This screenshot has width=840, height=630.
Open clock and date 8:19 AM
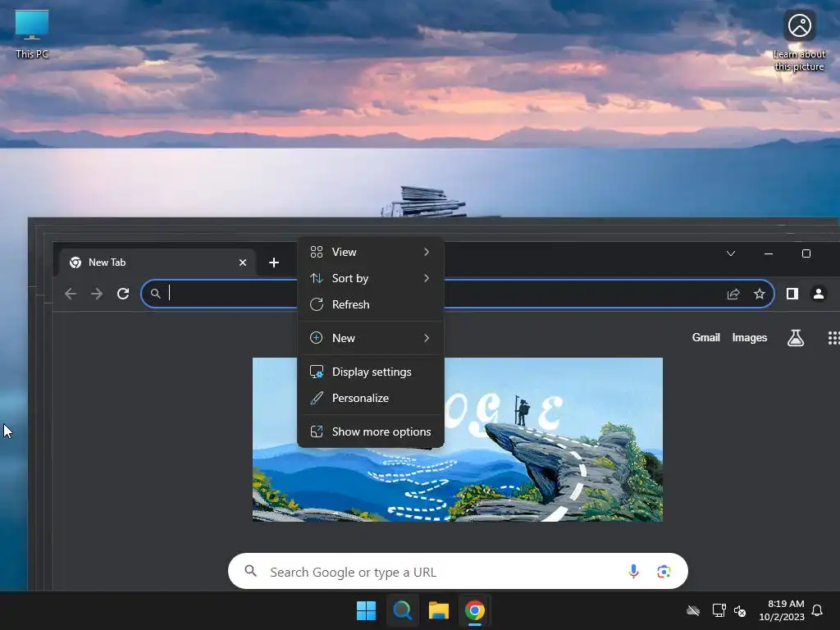(x=782, y=610)
